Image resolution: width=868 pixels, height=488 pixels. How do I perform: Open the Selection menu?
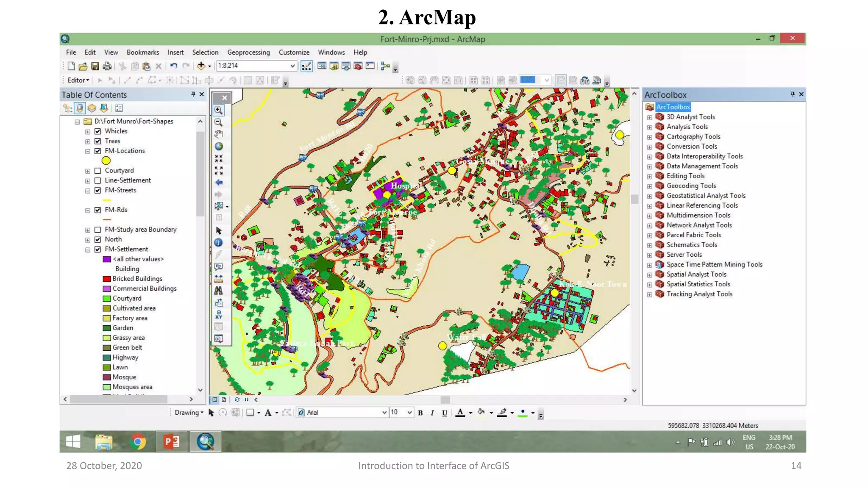coord(206,53)
